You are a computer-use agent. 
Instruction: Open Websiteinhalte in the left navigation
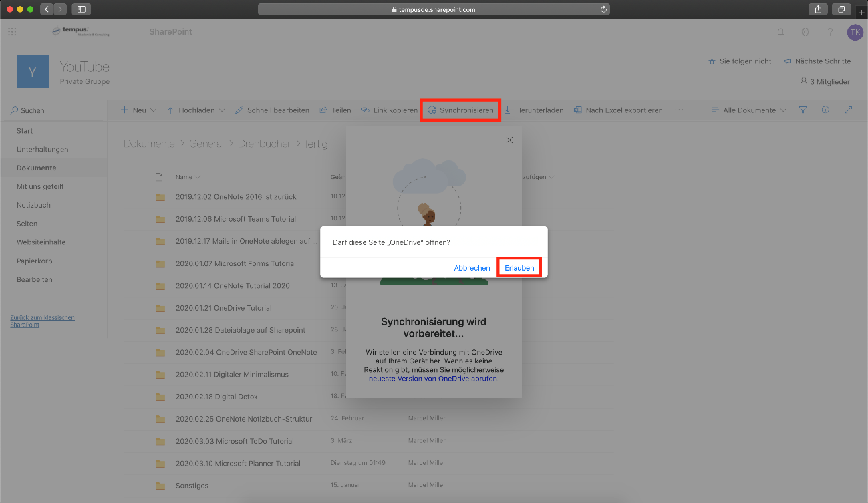click(41, 242)
